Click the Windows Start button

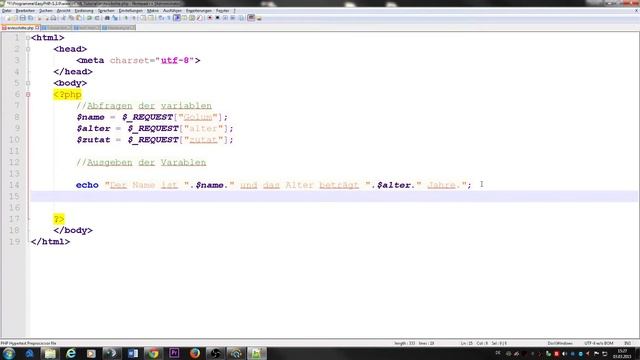point(8,353)
